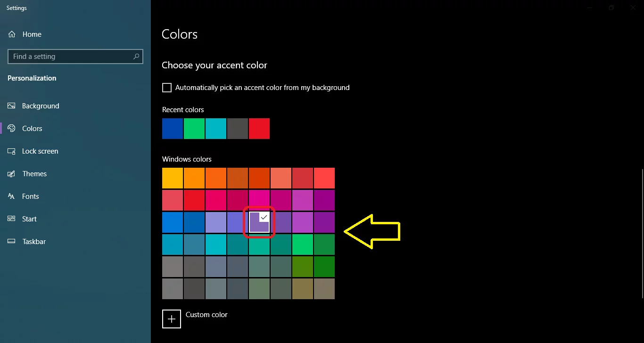Screen dimensions: 644x343
Task: Click the Colors palette icon
Action: [x=12, y=129]
